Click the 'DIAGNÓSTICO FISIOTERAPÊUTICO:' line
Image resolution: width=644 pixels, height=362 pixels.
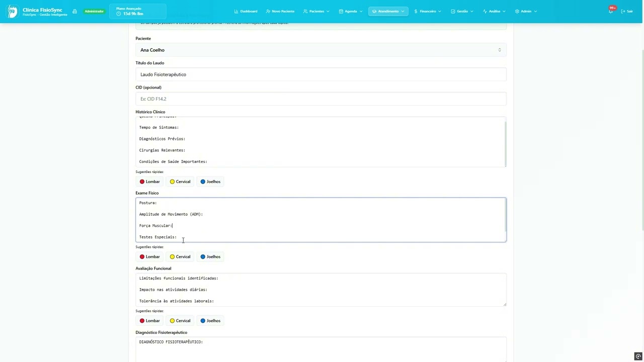171,342
